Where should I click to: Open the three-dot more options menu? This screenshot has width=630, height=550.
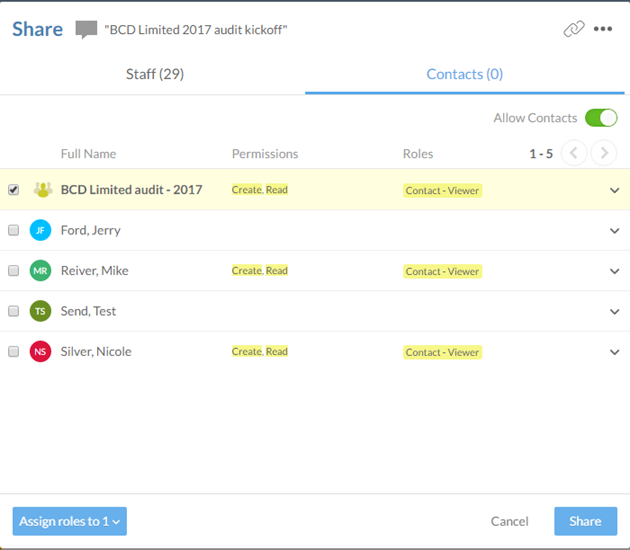pyautogui.click(x=603, y=29)
